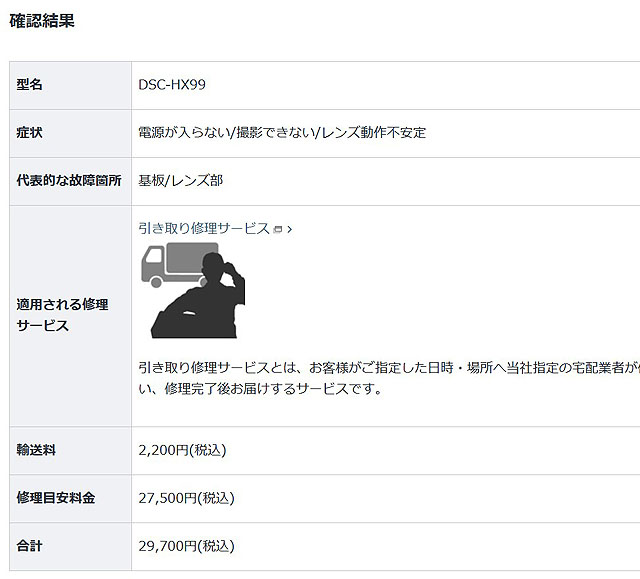The width and height of the screenshot is (640, 579).
Task: Select the 合計 row label
Action: tap(30, 546)
